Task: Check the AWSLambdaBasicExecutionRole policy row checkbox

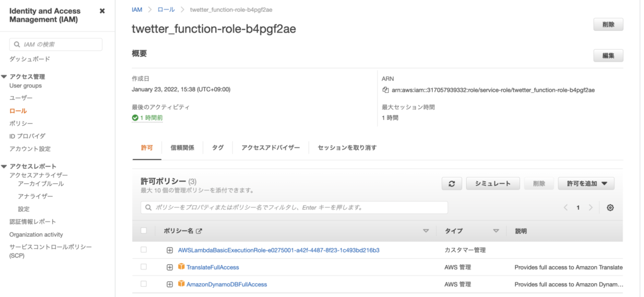Action: tap(143, 249)
